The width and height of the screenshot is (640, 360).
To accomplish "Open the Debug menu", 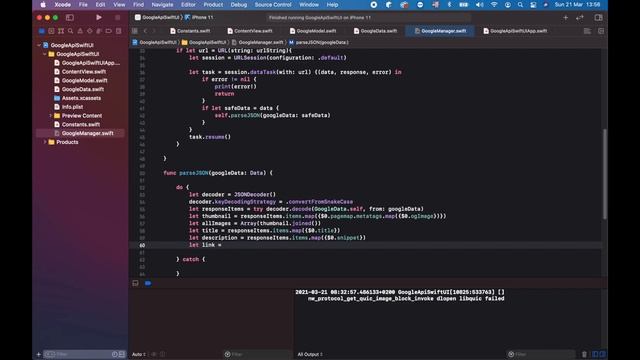I will 239,4.
